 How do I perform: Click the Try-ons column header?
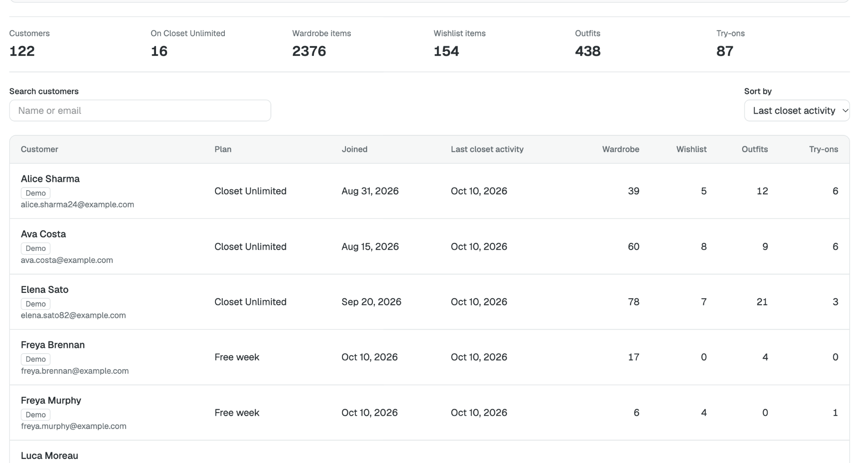click(823, 149)
